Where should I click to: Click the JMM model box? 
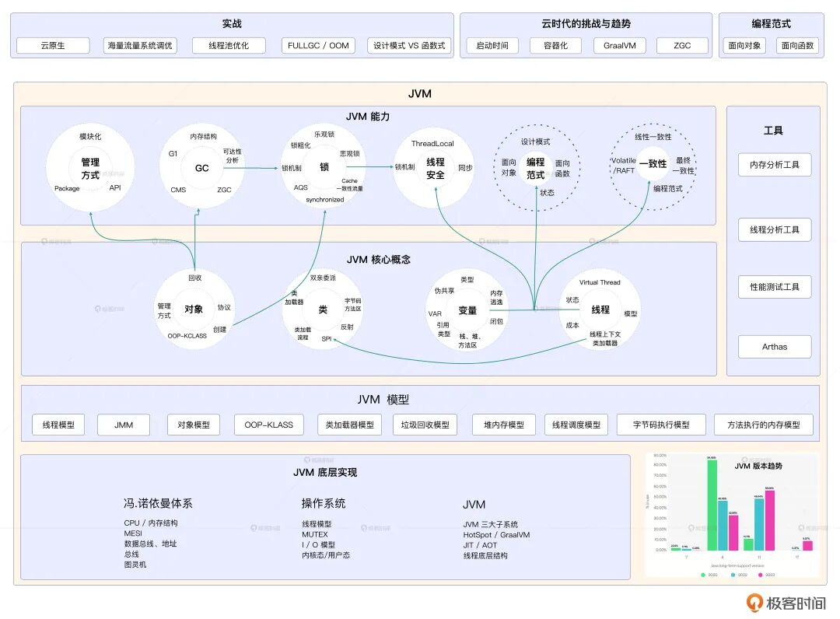click(124, 425)
